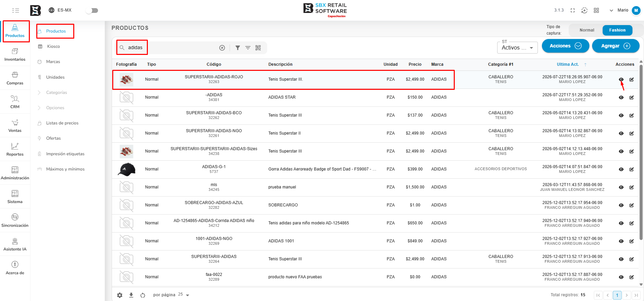Click the QR code scan icon
Screen dimensions: 644x301
click(258, 48)
